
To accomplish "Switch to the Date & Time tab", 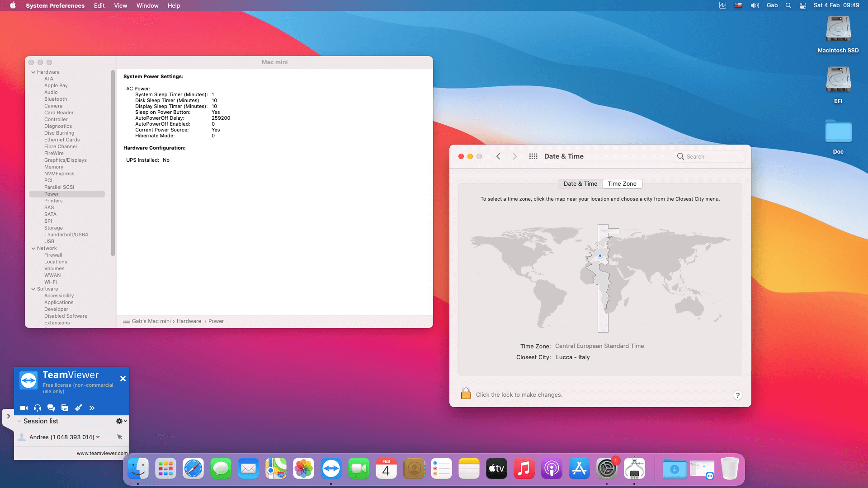I will [x=580, y=184].
